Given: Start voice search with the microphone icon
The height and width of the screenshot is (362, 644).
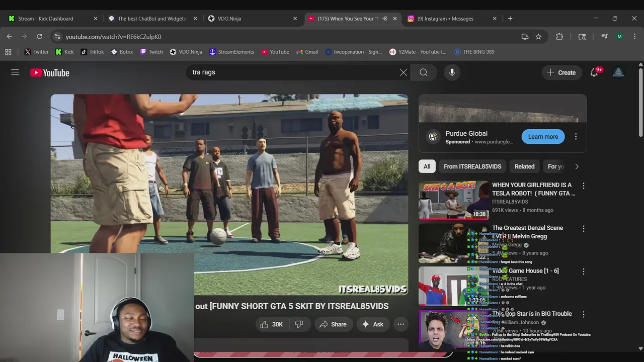Looking at the screenshot, I should pyautogui.click(x=452, y=72).
